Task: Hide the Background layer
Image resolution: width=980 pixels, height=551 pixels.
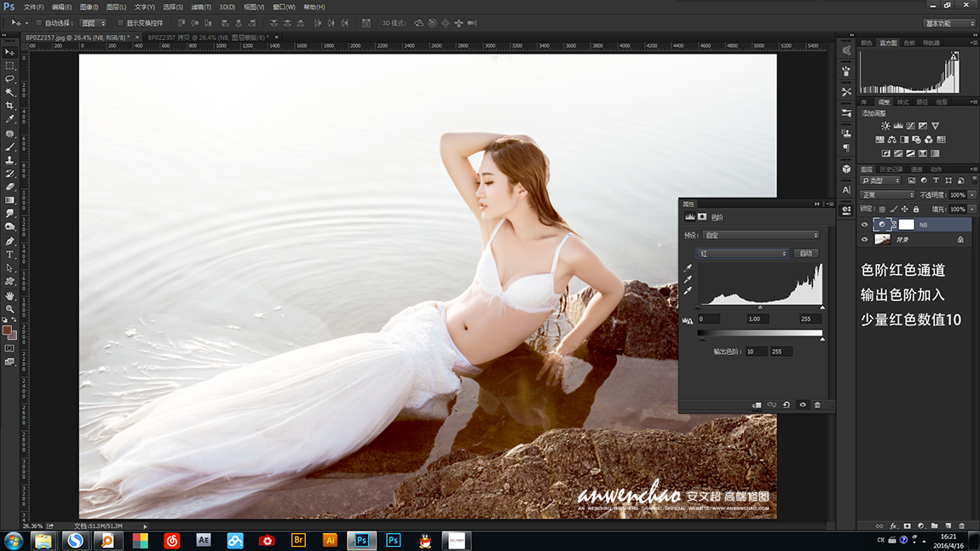Action: click(865, 239)
